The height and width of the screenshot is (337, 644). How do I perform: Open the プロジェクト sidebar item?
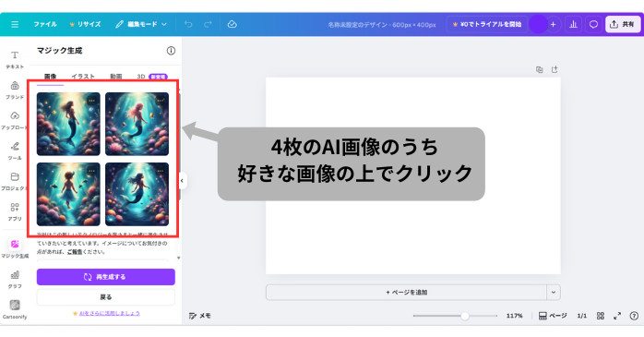tap(15, 181)
